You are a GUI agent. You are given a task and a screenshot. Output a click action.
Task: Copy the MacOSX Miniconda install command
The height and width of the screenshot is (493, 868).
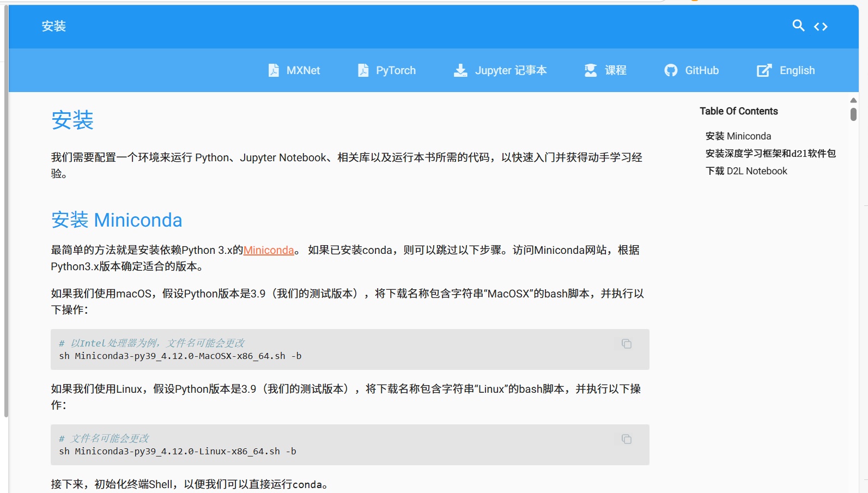coord(627,344)
